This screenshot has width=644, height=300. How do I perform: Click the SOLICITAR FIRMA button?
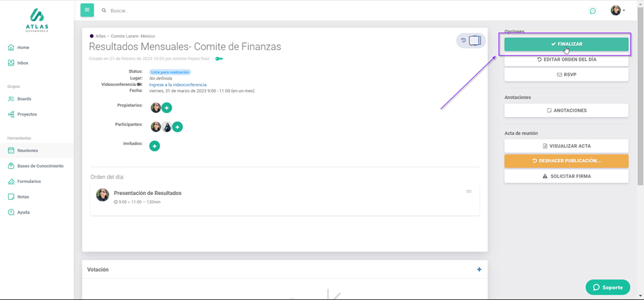566,176
